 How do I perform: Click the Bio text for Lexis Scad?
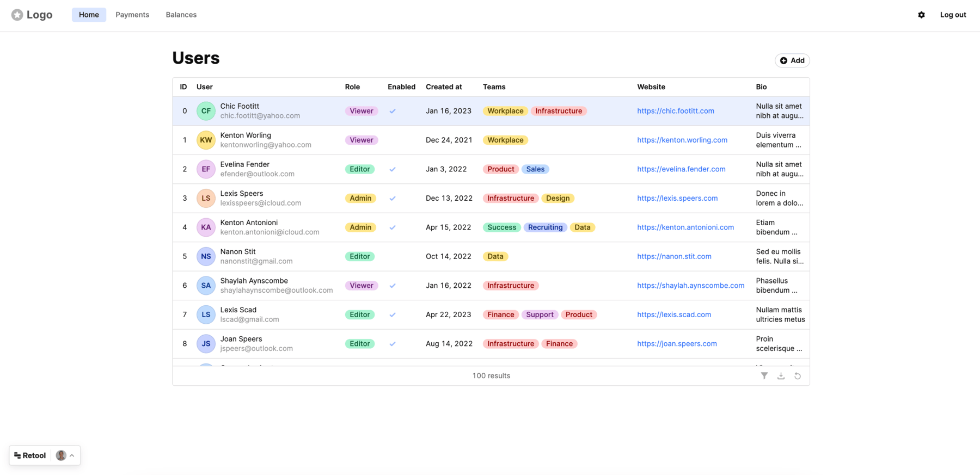780,314
